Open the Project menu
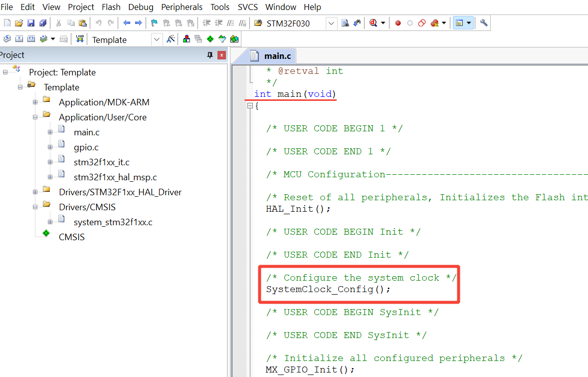This screenshot has width=588, height=377. [81, 7]
